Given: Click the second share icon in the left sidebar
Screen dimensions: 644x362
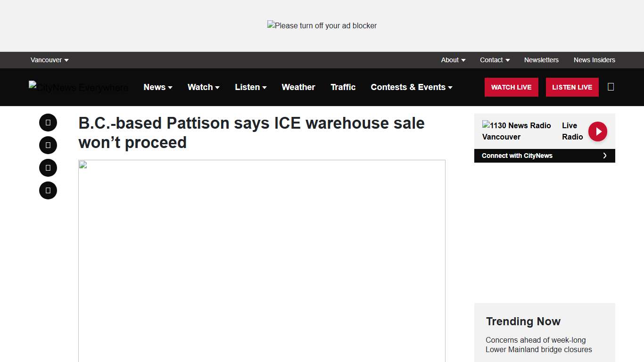Looking at the screenshot, I should 48,145.
